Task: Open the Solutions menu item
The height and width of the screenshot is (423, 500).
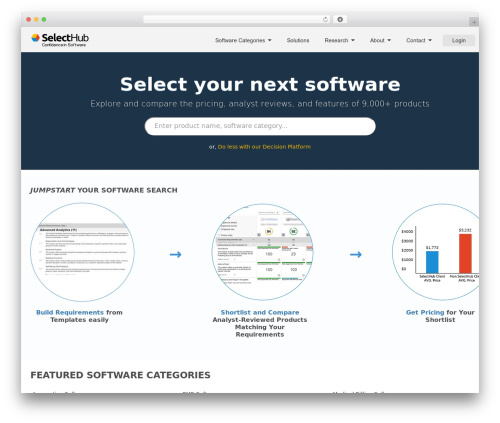Action: click(298, 40)
